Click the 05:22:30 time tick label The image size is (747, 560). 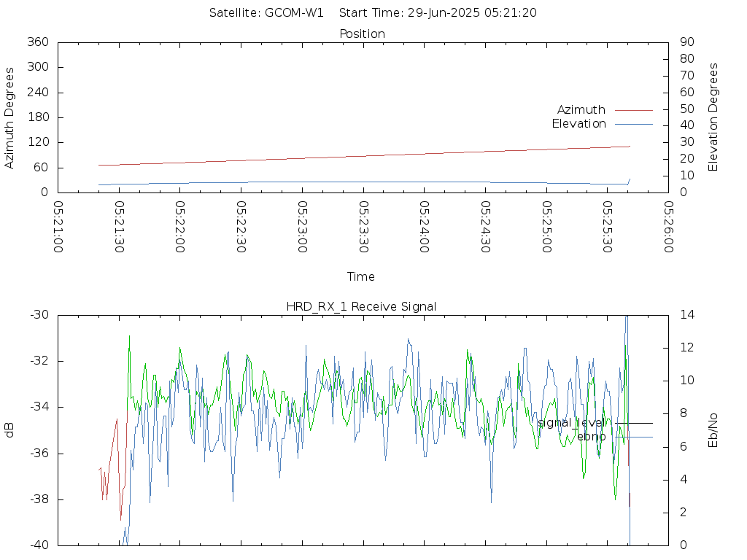[x=241, y=227]
